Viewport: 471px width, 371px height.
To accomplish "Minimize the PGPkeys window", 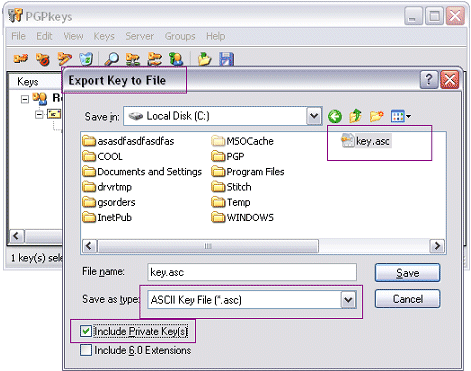I will pos(413,16).
